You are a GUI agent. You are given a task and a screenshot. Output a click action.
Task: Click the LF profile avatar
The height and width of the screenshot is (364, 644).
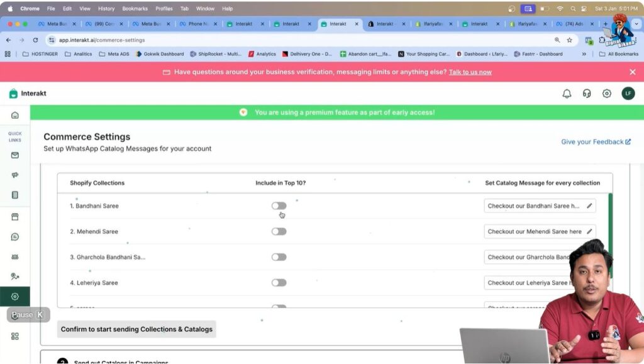[x=628, y=93]
